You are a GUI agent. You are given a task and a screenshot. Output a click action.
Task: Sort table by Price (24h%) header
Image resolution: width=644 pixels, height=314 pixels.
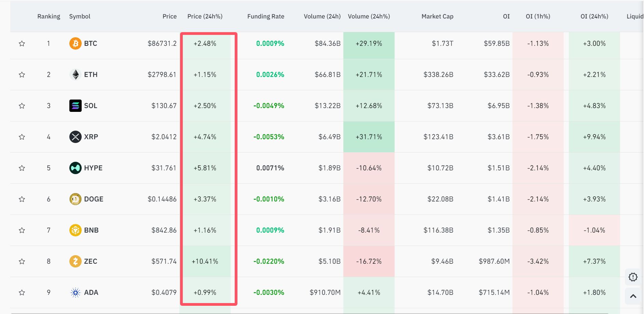pyautogui.click(x=205, y=16)
